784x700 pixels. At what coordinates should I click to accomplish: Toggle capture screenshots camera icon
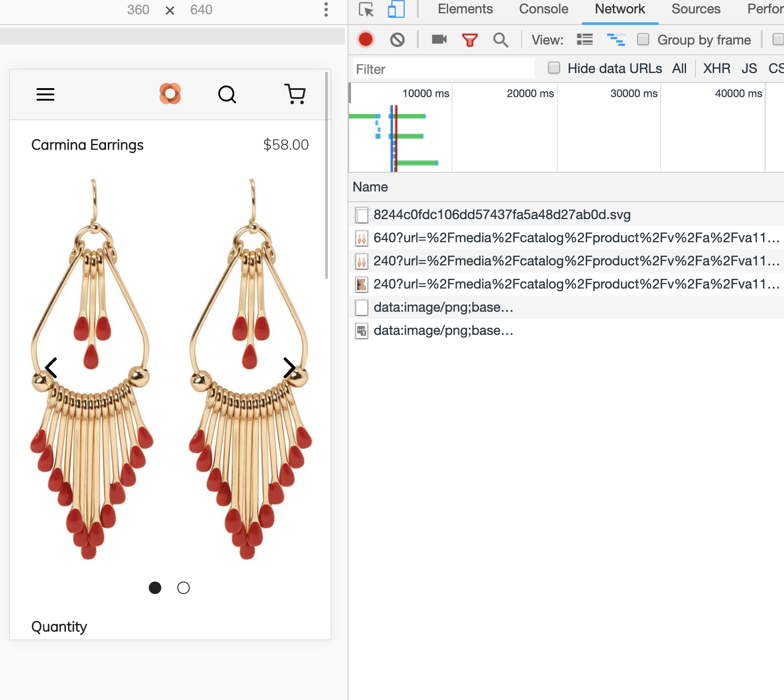coord(439,40)
